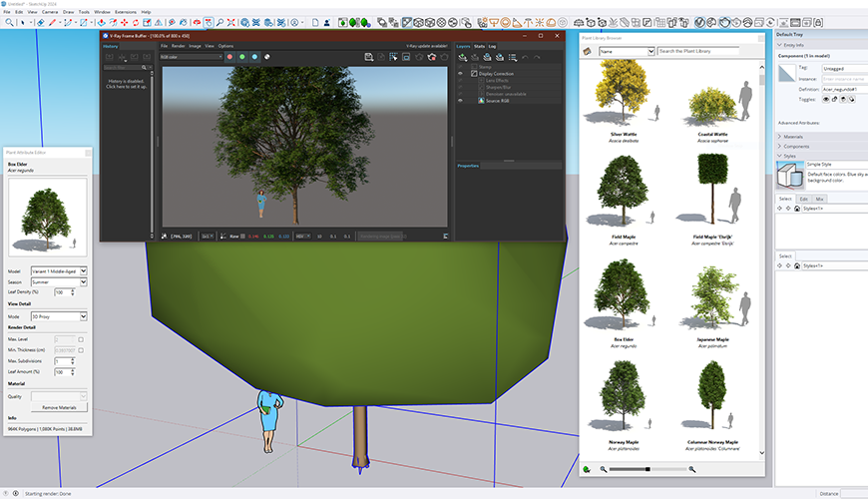Expand the Materials section in Default Tray
Screen dimensions: 868x499
coord(793,136)
